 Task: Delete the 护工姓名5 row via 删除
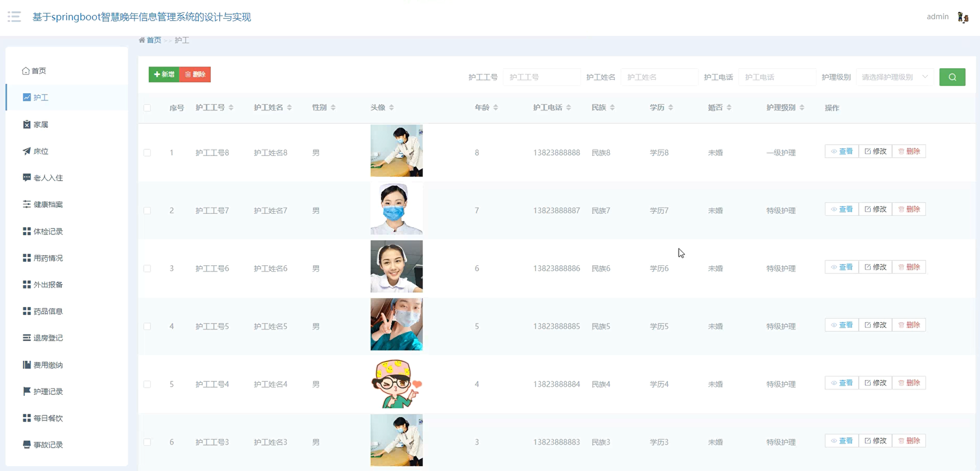tap(909, 325)
